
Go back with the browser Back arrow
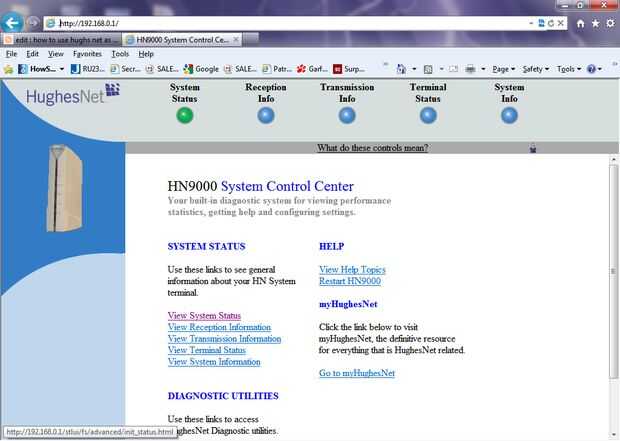tap(12, 23)
